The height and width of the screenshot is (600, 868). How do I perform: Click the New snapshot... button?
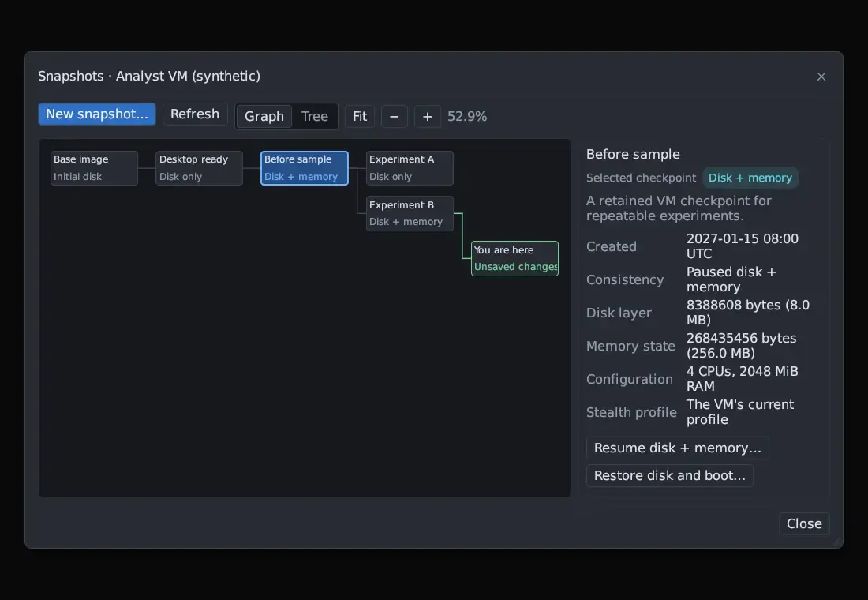97,114
